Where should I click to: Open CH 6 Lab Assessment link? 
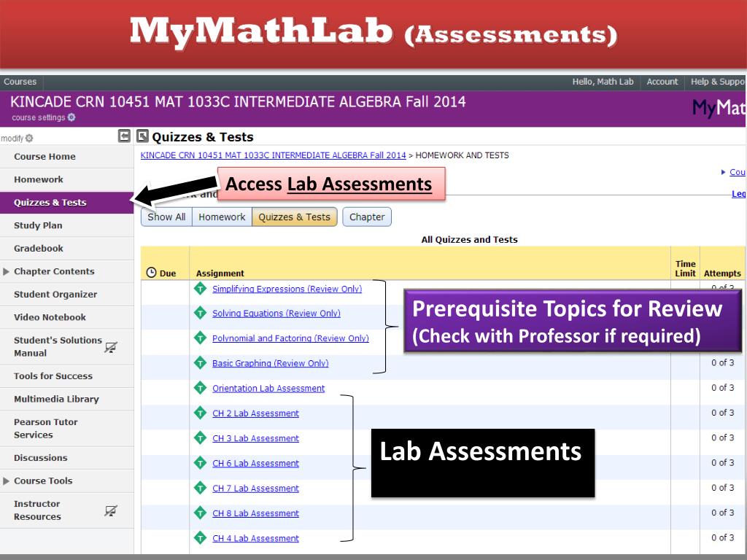point(255,463)
